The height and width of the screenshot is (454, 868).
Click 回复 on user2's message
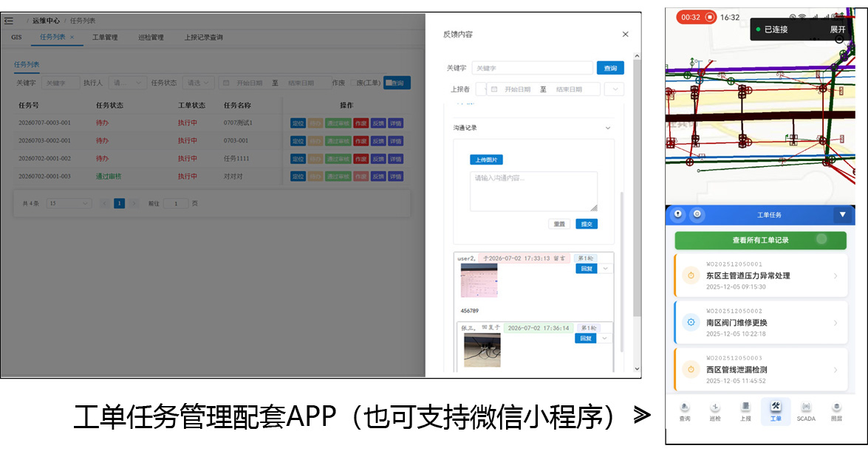[587, 269]
